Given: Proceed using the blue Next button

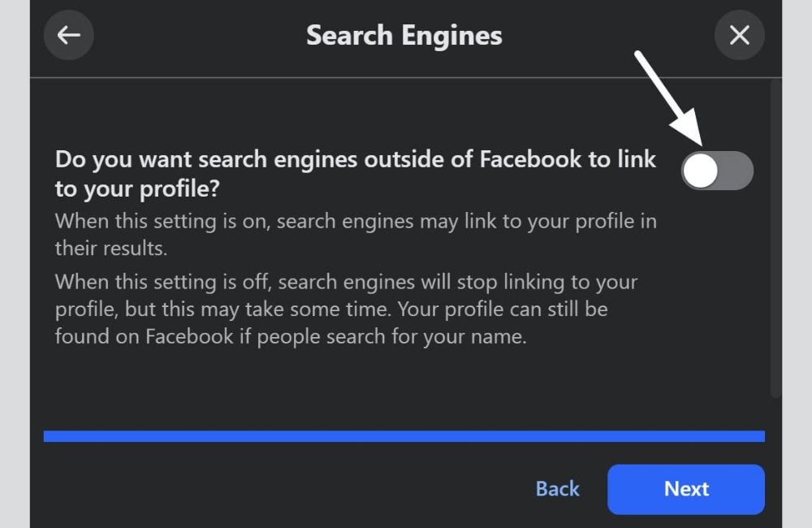Looking at the screenshot, I should click(686, 489).
